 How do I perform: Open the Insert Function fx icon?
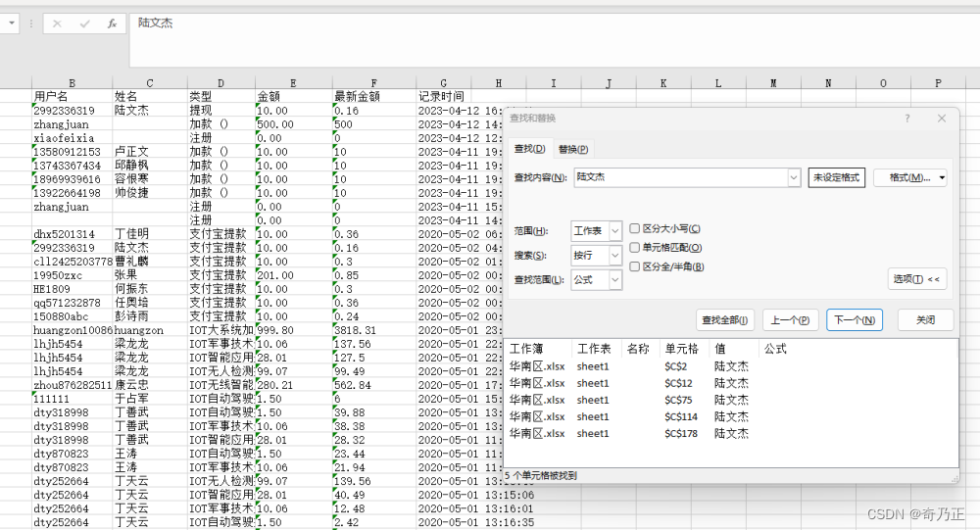[x=112, y=24]
